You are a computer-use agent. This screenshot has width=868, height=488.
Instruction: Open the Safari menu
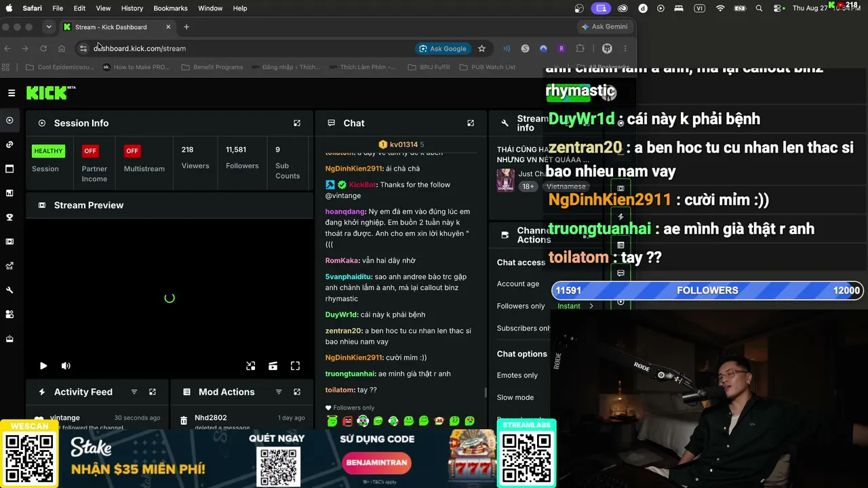(32, 8)
